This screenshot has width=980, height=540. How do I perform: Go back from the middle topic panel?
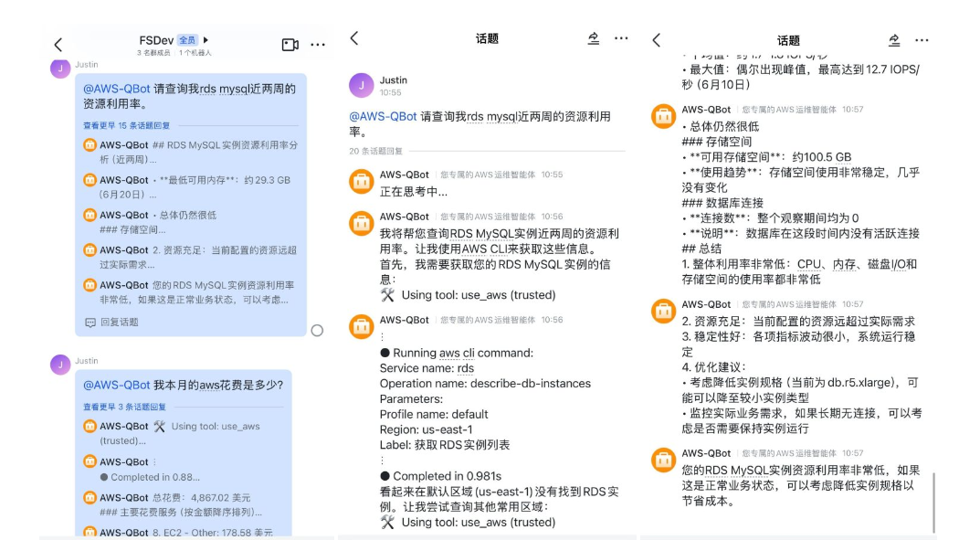point(354,38)
